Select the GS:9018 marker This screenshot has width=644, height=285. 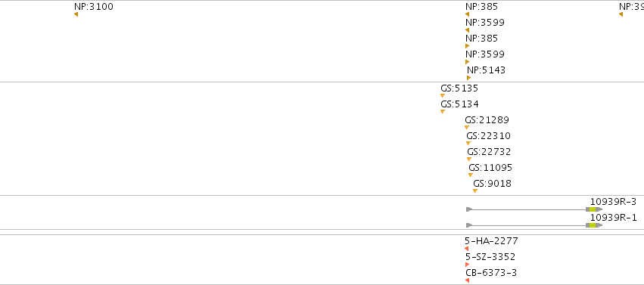tap(475, 191)
